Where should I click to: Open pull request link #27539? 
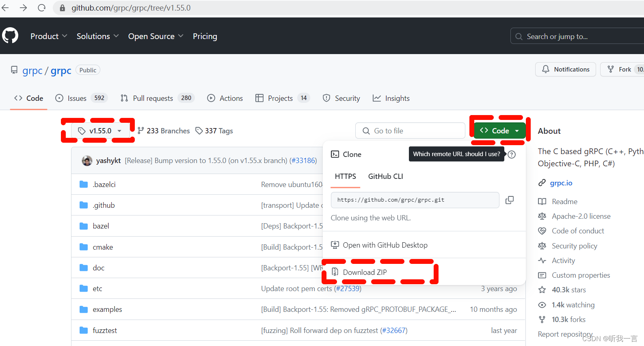coord(348,289)
